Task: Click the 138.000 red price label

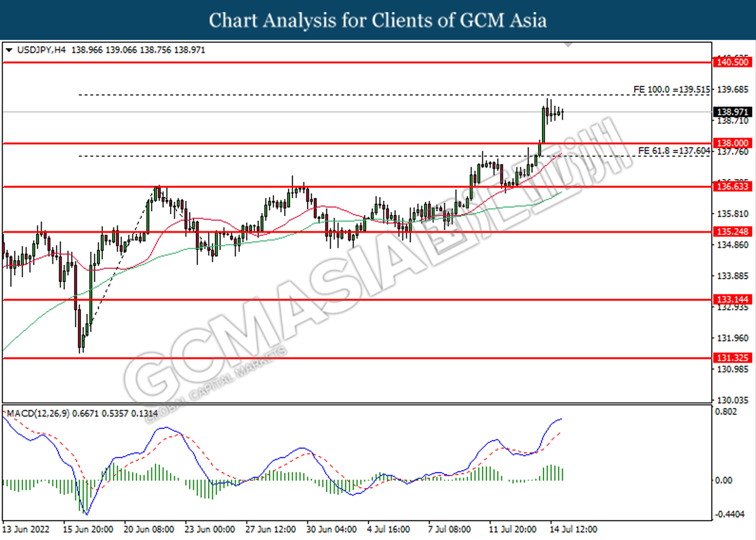Action: pyautogui.click(x=732, y=143)
